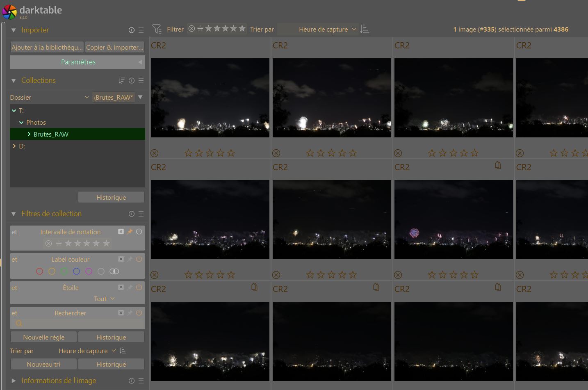Open the Importer module presets menu icon
This screenshot has width=588, height=390.
pos(141,30)
